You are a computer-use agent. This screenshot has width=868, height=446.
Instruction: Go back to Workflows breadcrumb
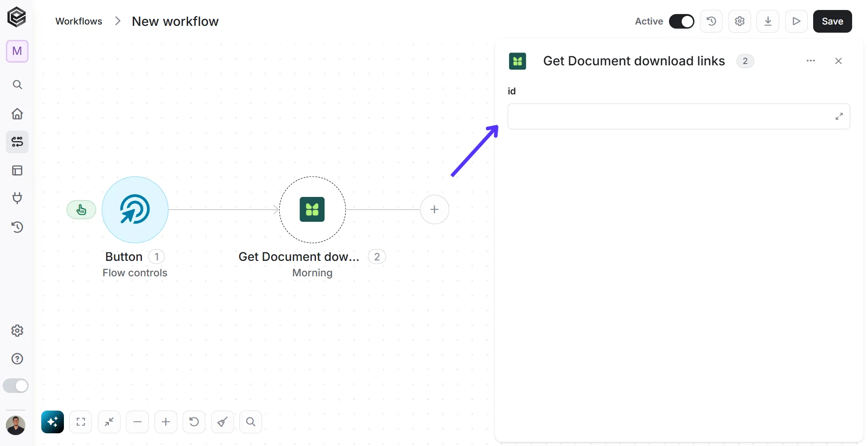tap(79, 21)
